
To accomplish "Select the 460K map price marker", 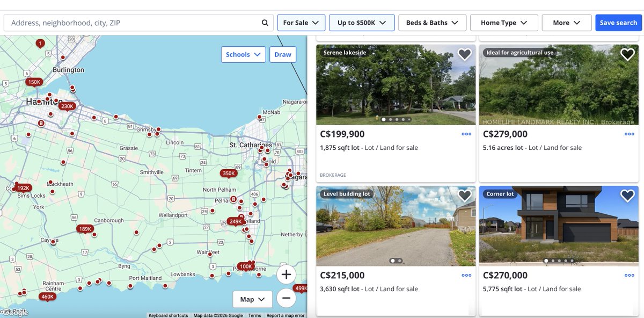I will tap(48, 297).
